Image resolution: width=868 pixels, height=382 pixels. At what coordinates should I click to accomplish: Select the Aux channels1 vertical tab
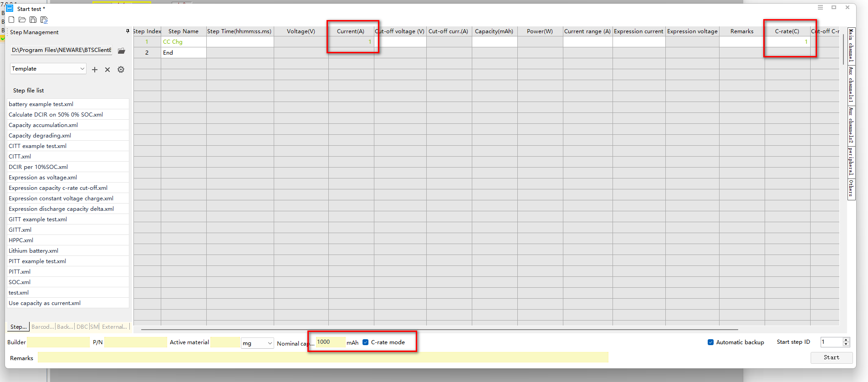point(851,85)
